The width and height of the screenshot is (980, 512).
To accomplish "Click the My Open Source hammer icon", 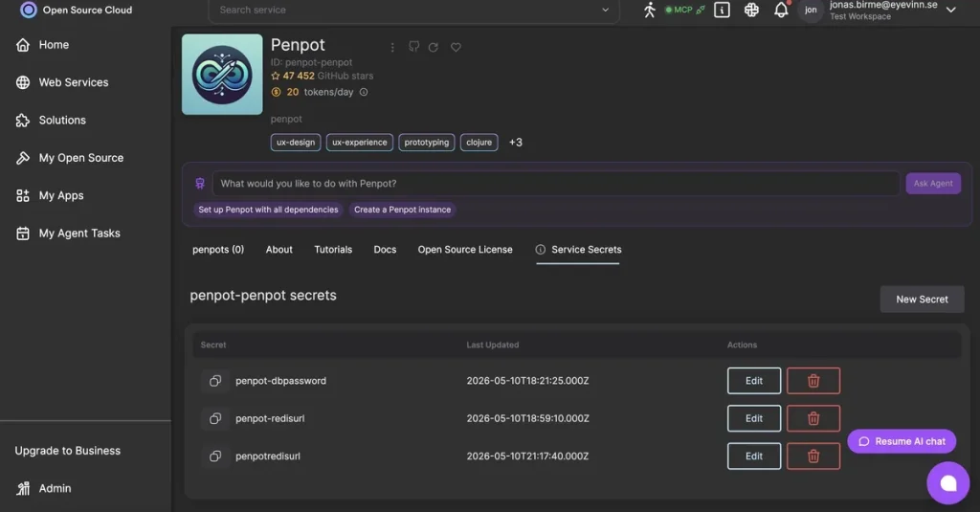I will [23, 158].
